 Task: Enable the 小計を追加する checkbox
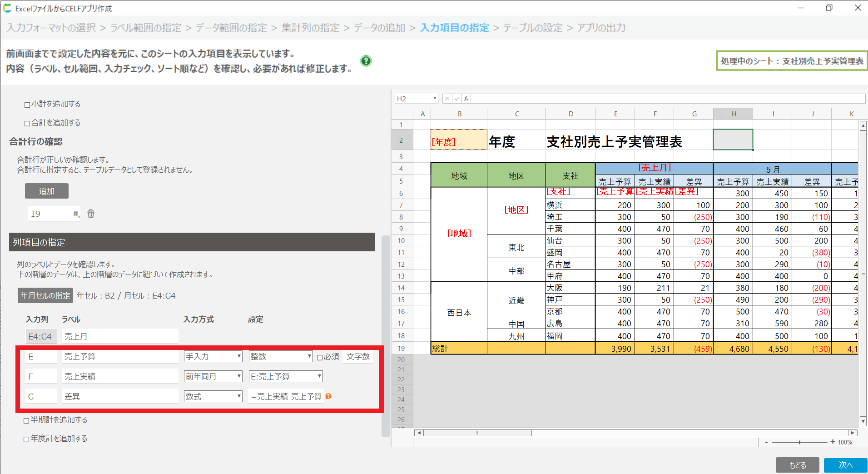(x=27, y=105)
